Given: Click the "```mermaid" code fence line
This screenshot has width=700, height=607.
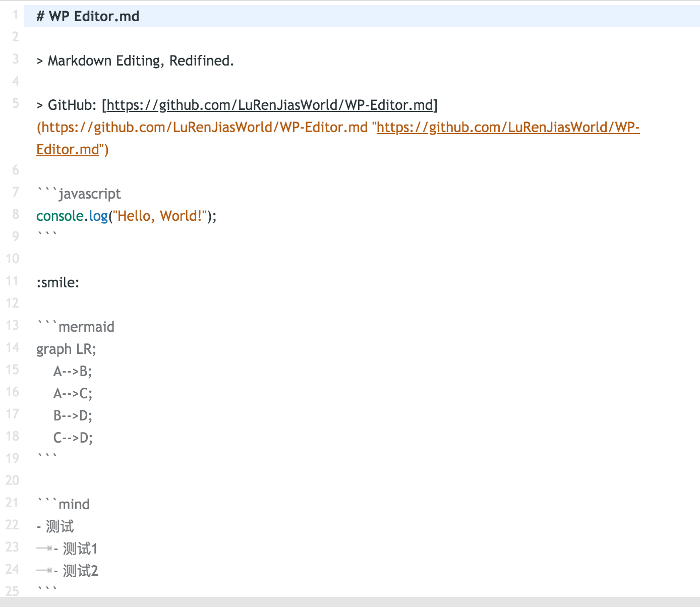Looking at the screenshot, I should pos(76,327).
